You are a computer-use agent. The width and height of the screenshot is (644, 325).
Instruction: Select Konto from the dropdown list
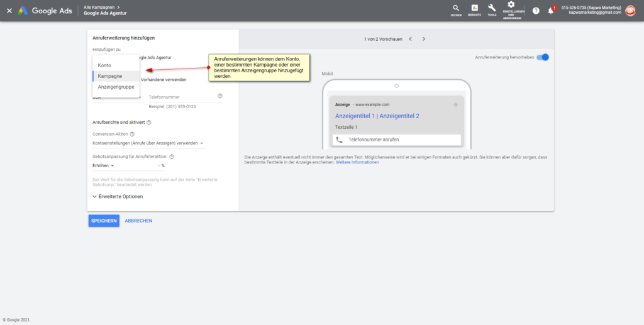[x=104, y=65]
